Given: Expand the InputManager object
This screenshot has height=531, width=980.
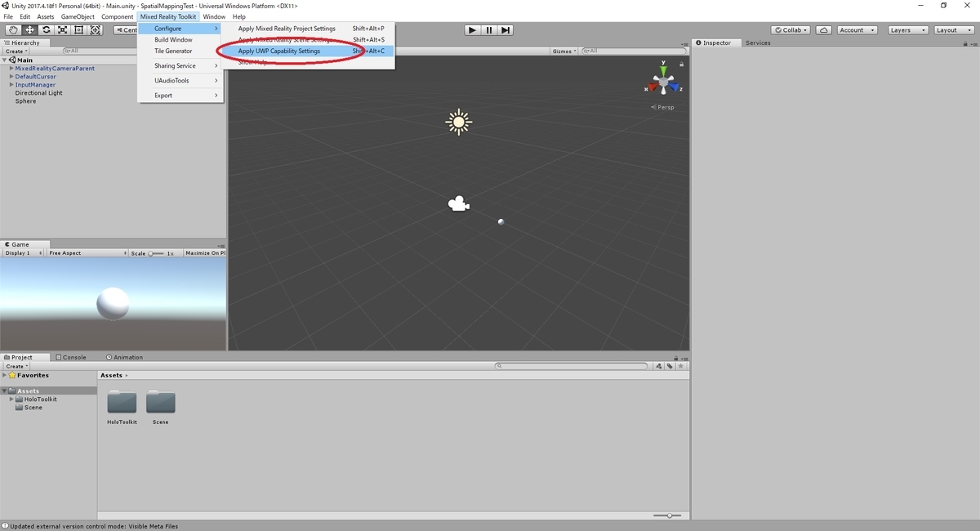Looking at the screenshot, I should pyautogui.click(x=11, y=85).
